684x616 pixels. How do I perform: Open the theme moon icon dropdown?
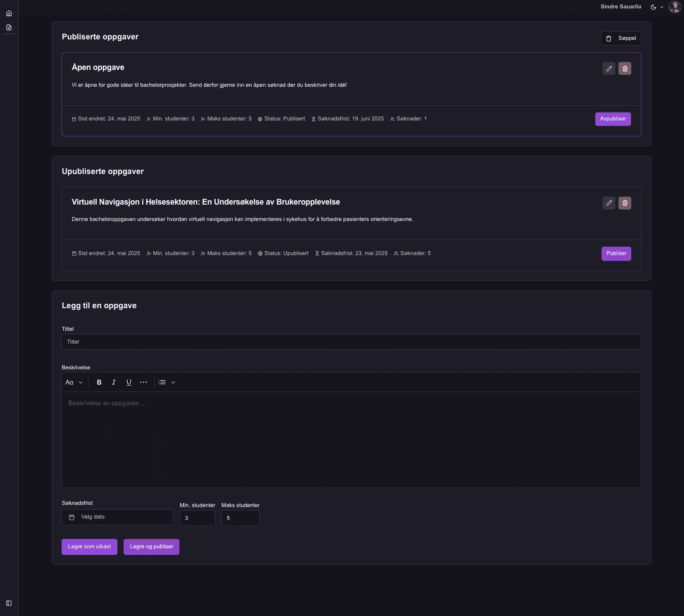[x=657, y=7]
